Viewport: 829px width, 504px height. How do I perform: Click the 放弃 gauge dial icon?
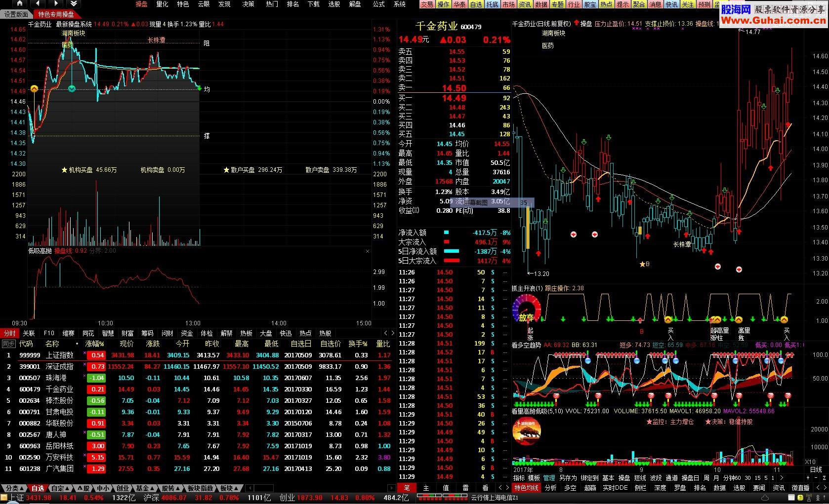pyautogui.click(x=527, y=309)
